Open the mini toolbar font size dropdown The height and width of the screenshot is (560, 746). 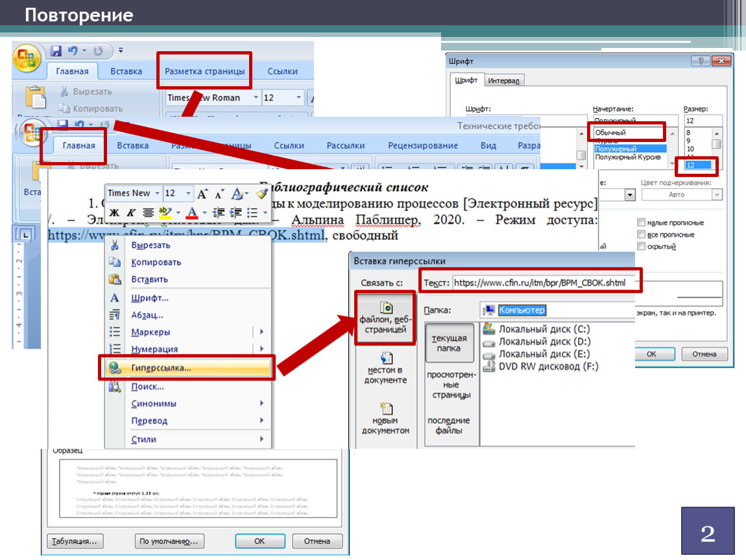pos(188,193)
